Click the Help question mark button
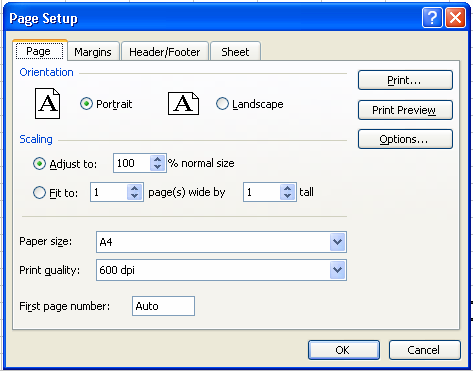The height and width of the screenshot is (371, 473). 432,18
